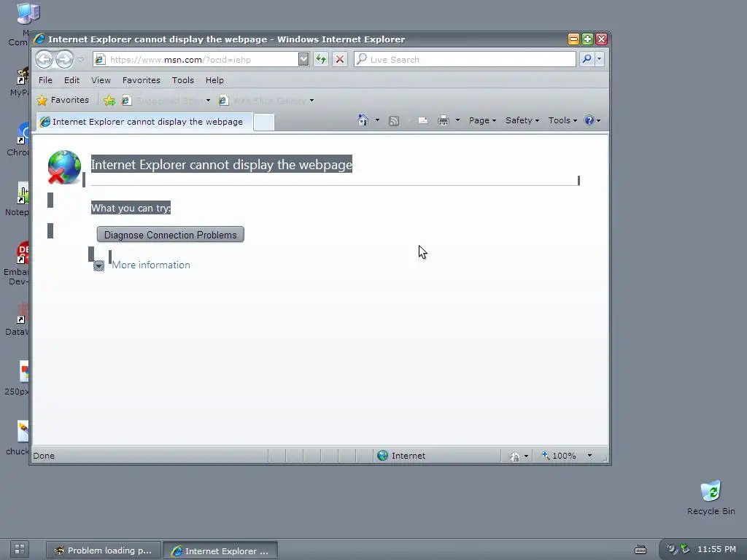The image size is (747, 560).
Task: Open the Favorites center star button
Action: 63,100
